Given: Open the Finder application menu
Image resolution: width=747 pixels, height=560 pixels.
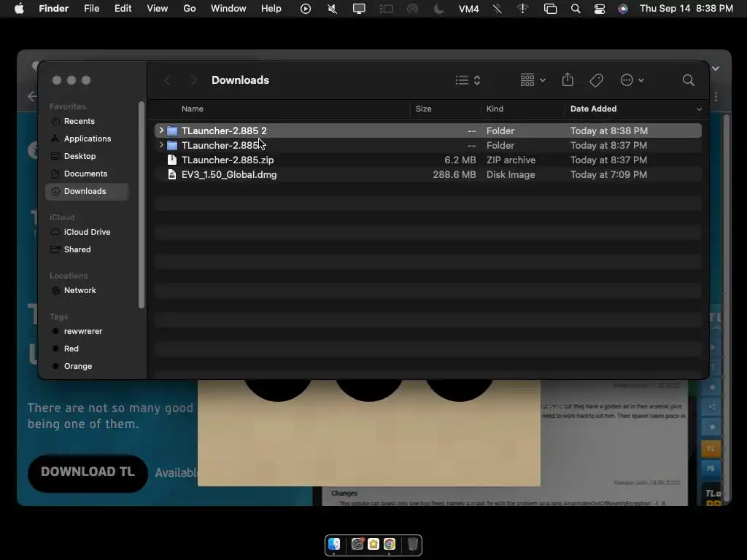Looking at the screenshot, I should click(54, 9).
